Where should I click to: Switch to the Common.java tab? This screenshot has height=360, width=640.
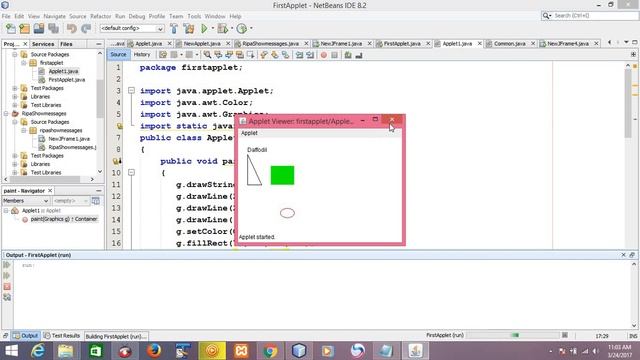pos(509,43)
